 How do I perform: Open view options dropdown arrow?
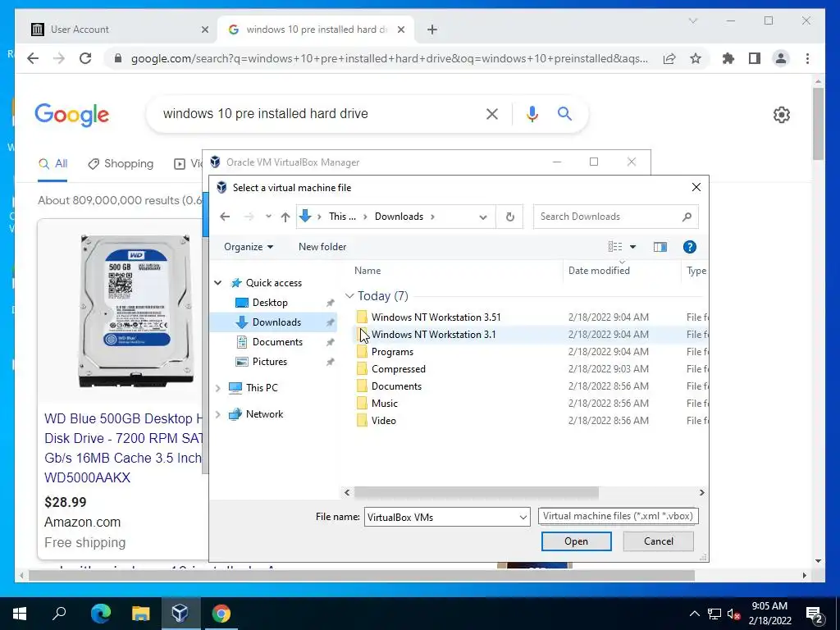coord(632,247)
